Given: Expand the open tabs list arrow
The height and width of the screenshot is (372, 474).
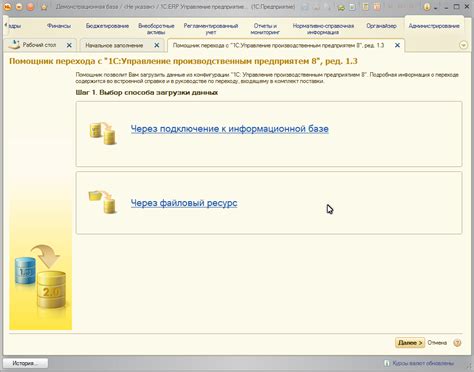Looking at the screenshot, I should [x=463, y=45].
